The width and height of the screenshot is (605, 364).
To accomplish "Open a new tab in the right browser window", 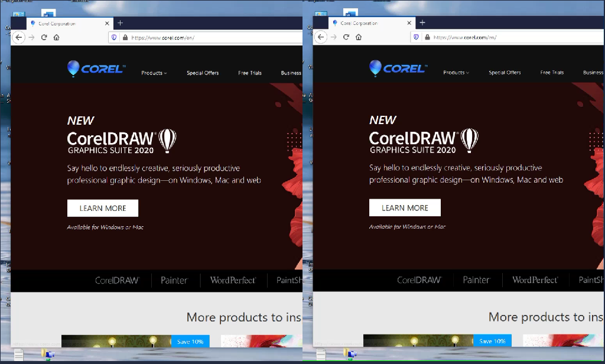I will pyautogui.click(x=422, y=23).
